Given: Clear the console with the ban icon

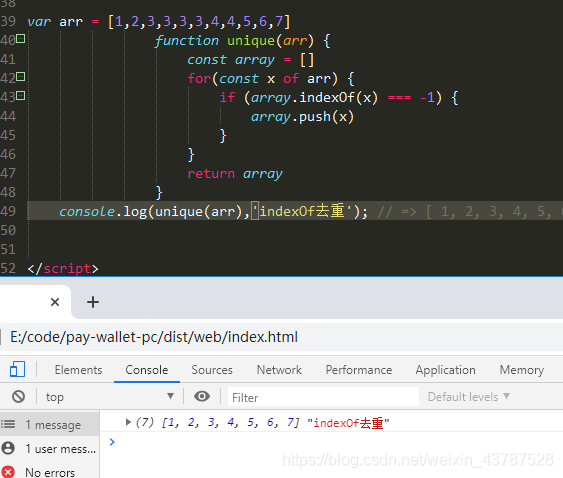Looking at the screenshot, I should (18, 397).
